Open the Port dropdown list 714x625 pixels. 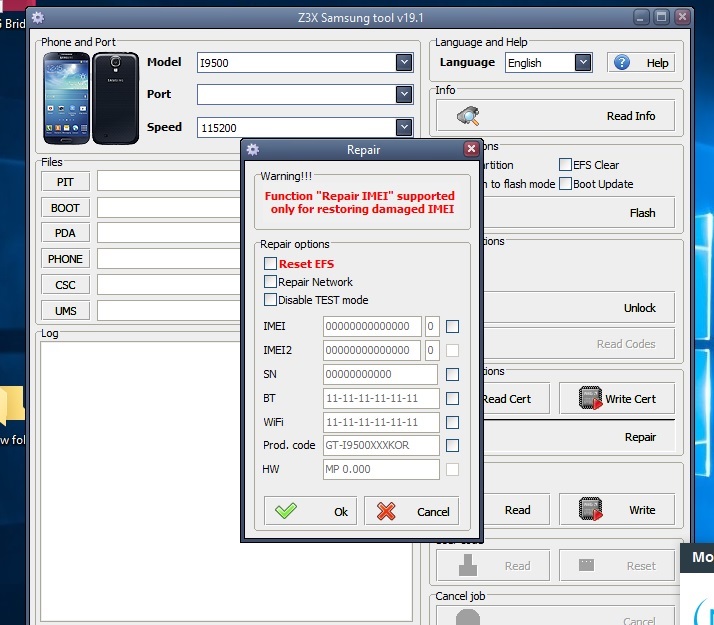point(403,94)
